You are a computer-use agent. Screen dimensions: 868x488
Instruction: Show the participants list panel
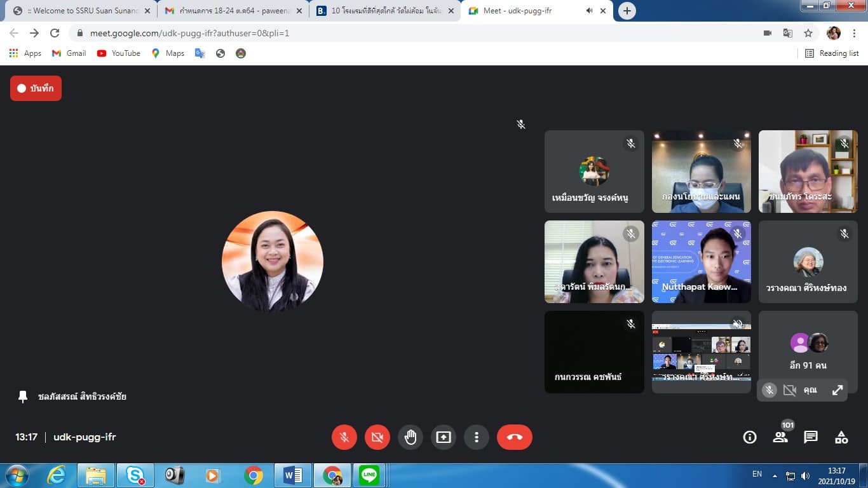(x=780, y=437)
